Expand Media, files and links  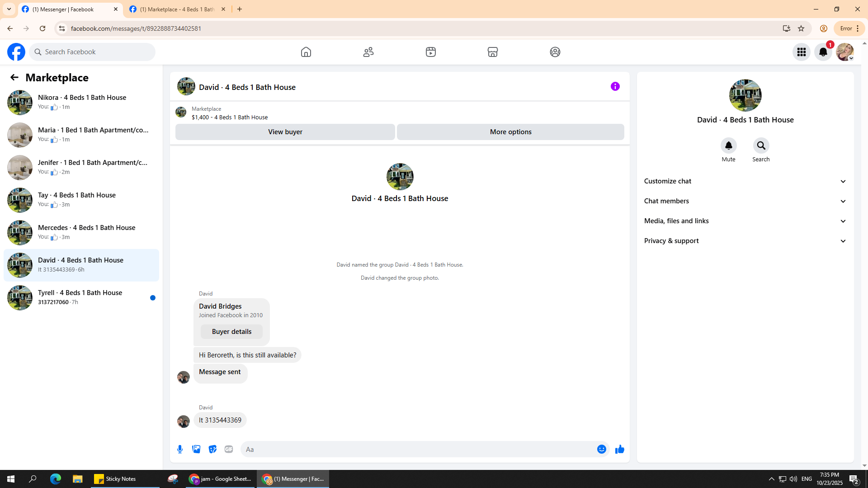tap(745, 221)
